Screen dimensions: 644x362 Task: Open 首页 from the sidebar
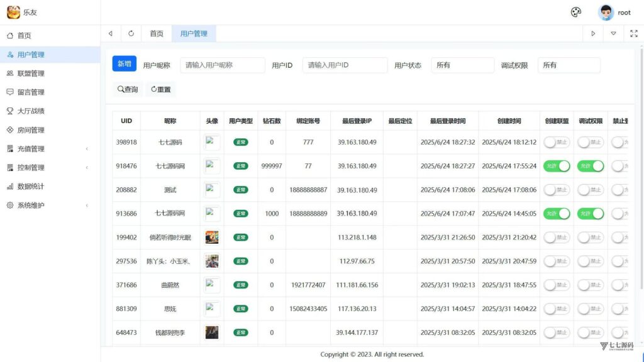(x=50, y=36)
